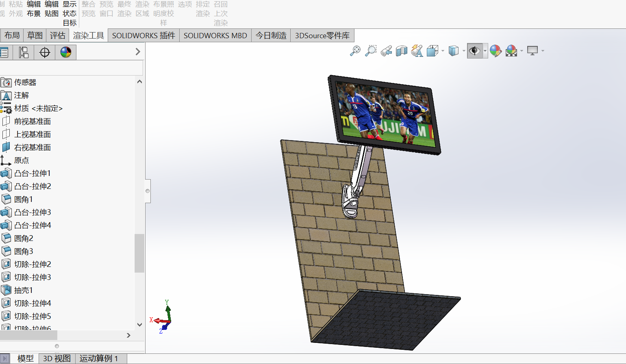626x364 pixels.
Task: Click the View Settings monitor icon
Action: pyautogui.click(x=533, y=51)
